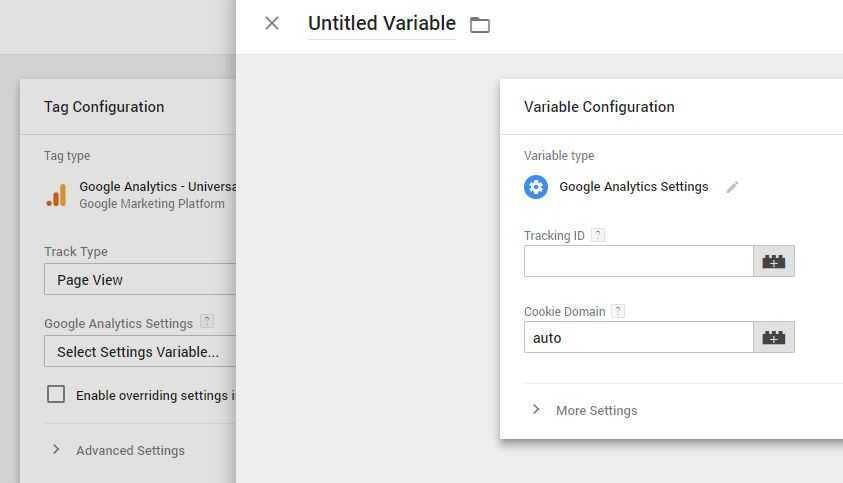Image resolution: width=843 pixels, height=483 pixels.
Task: Expand the More Settings section
Action: [535, 409]
